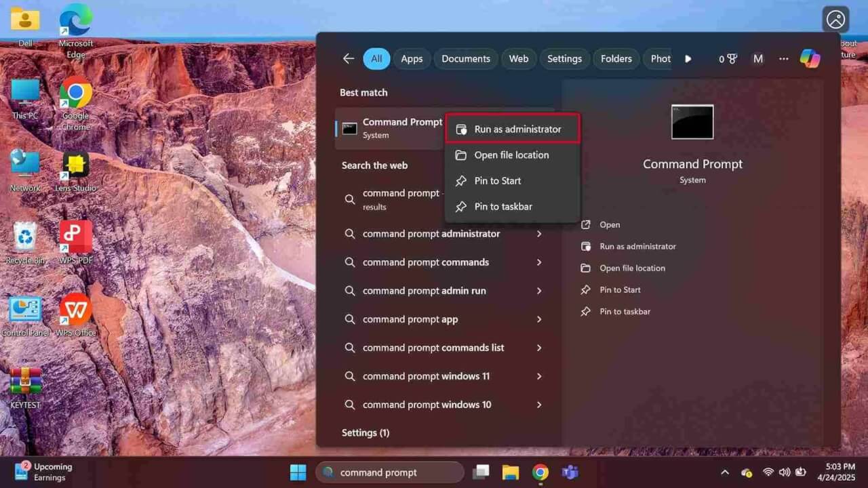
Task: Click the Wi-Fi icon in the system tray
Action: tap(769, 472)
